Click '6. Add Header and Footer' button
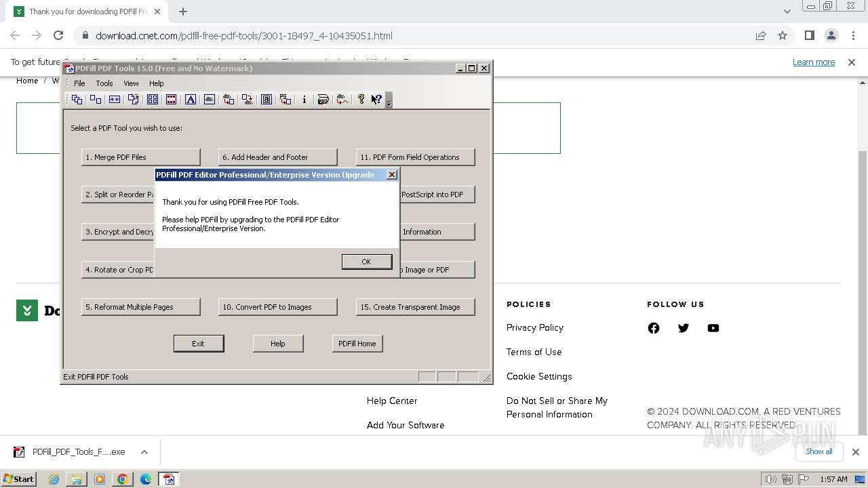 coord(278,157)
